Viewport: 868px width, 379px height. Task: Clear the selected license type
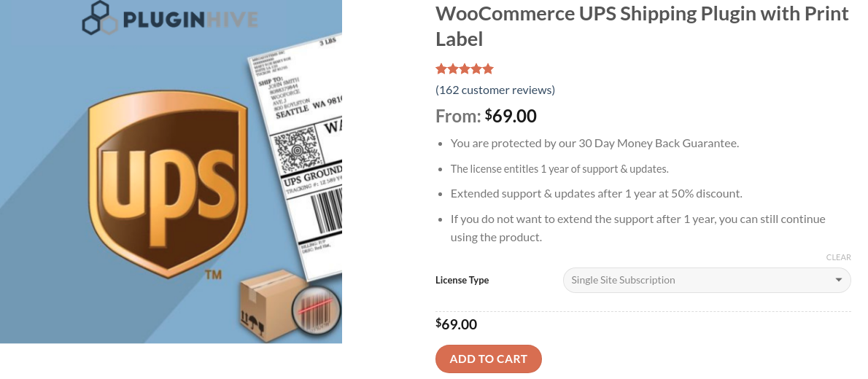click(x=838, y=257)
